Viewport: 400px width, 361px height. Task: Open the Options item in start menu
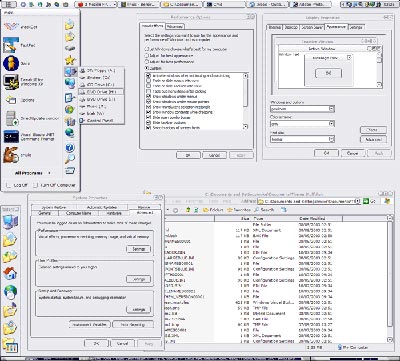point(20,100)
